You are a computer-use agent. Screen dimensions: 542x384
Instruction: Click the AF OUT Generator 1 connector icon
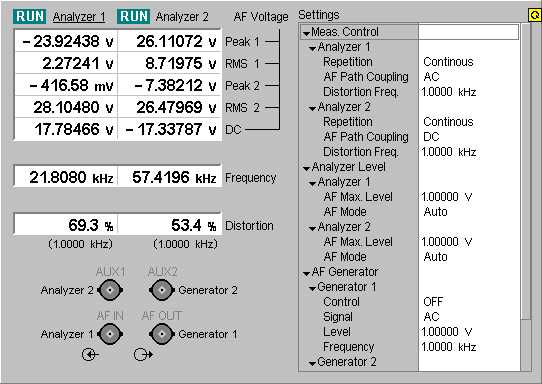click(x=161, y=334)
